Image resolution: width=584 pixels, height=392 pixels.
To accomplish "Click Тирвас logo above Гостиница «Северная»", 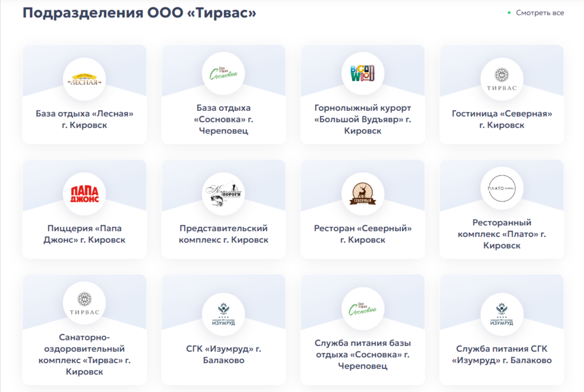I will pyautogui.click(x=501, y=79).
